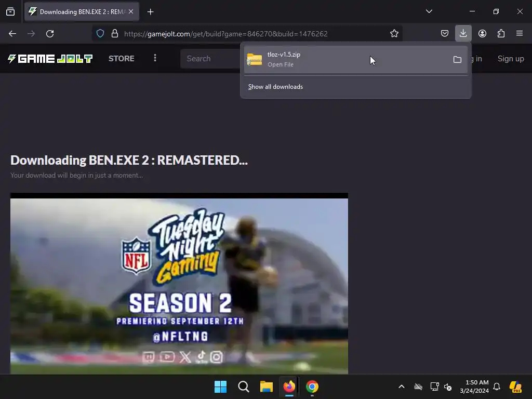Show tloz-v1.5.zip in its folder
This screenshot has height=399, width=532.
click(x=457, y=60)
